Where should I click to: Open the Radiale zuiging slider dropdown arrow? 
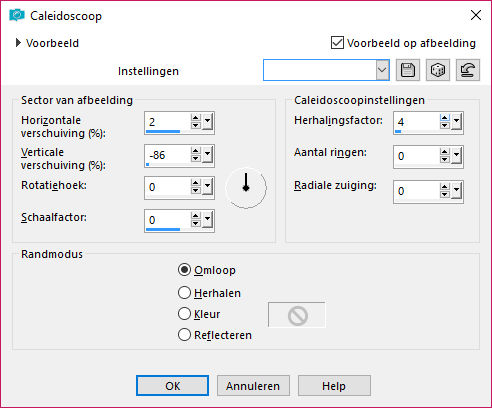pyautogui.click(x=456, y=190)
